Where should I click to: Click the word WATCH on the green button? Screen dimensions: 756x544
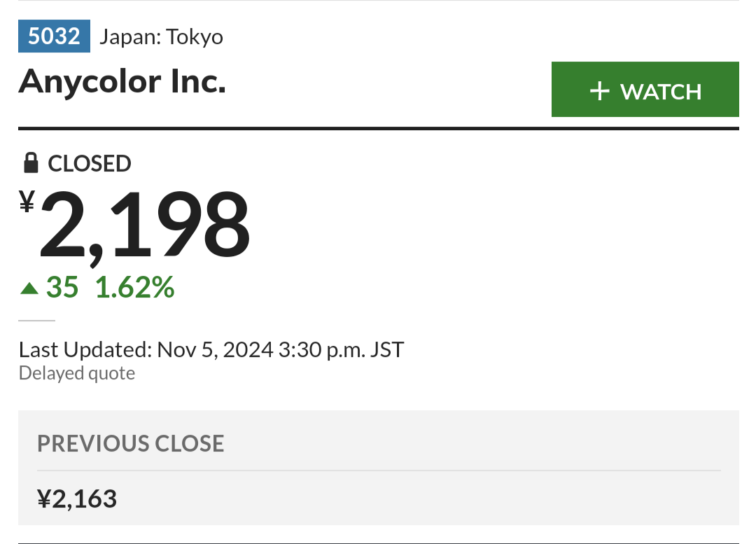(661, 92)
